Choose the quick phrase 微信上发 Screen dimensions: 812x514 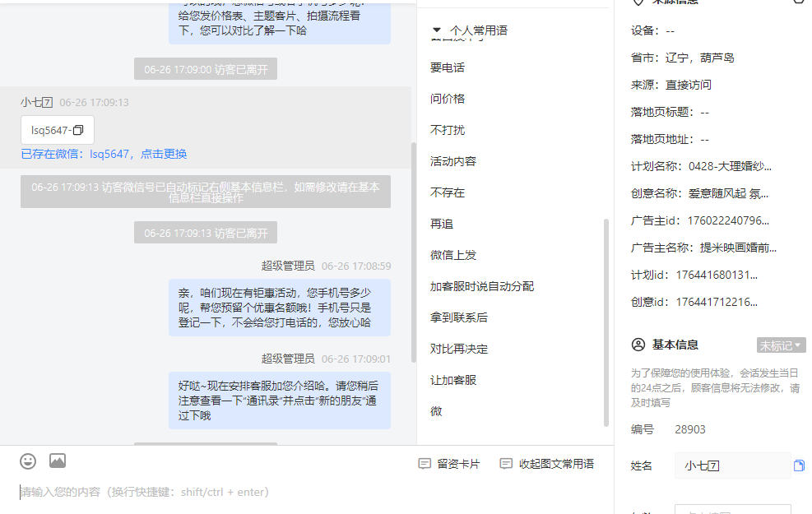click(x=453, y=255)
